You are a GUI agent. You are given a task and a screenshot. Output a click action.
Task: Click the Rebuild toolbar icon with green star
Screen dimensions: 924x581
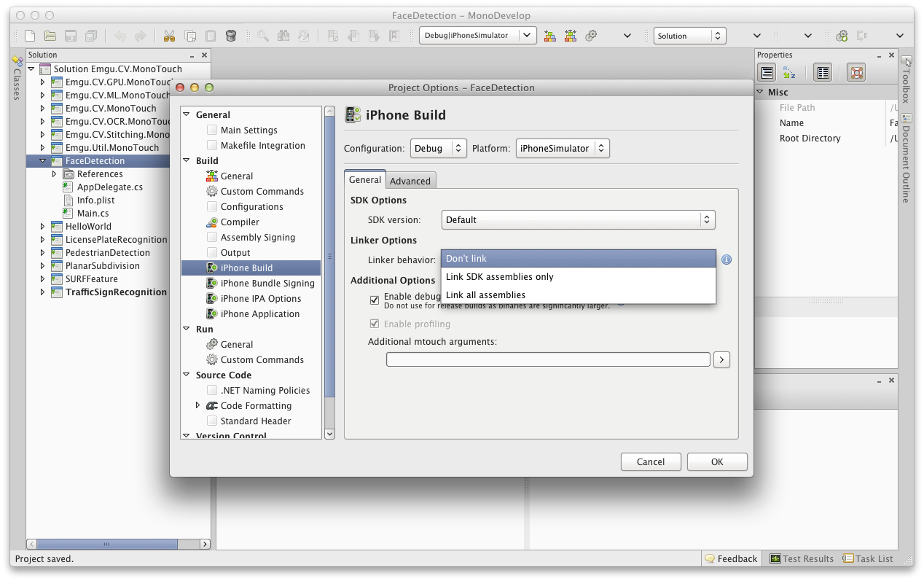coord(571,35)
